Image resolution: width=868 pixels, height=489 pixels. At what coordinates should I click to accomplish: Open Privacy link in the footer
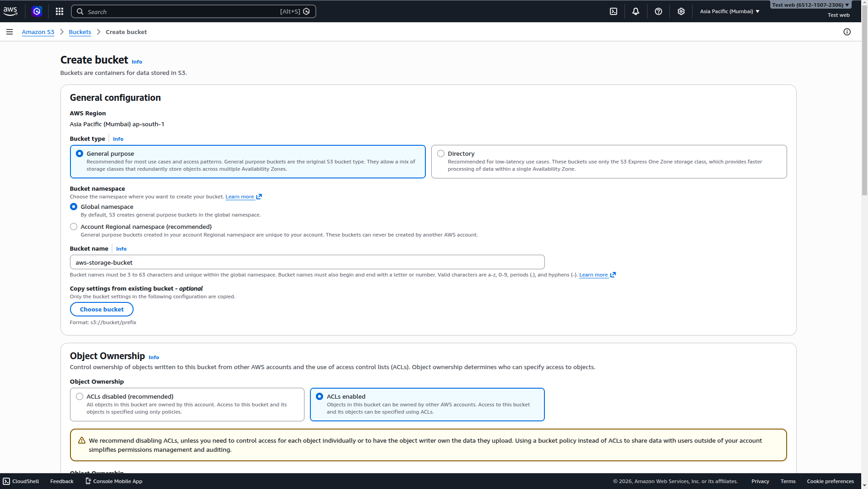click(760, 481)
